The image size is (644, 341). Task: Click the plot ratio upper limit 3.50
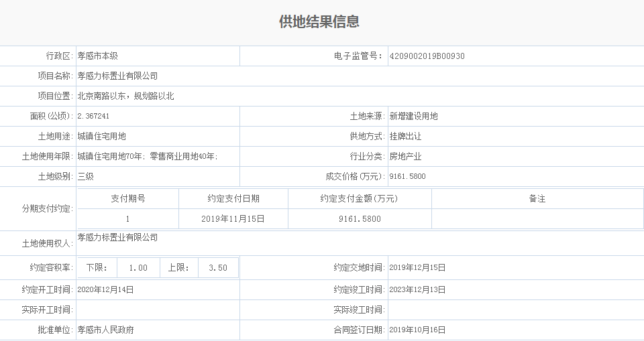[218, 268]
